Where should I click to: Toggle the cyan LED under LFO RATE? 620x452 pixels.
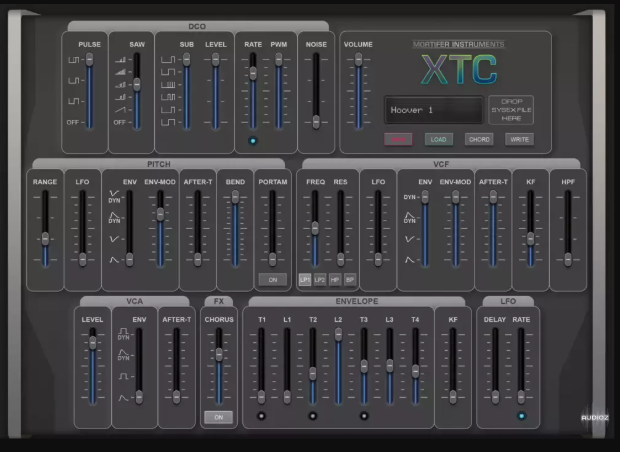tap(521, 416)
